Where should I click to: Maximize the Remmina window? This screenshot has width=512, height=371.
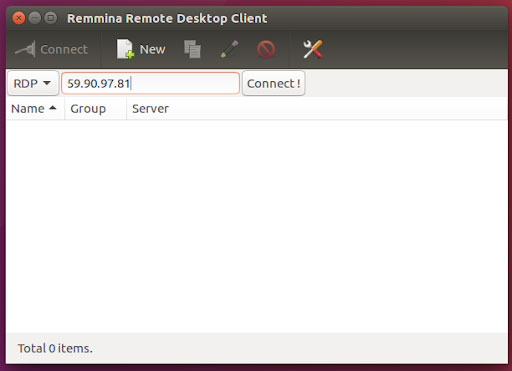[x=51, y=18]
